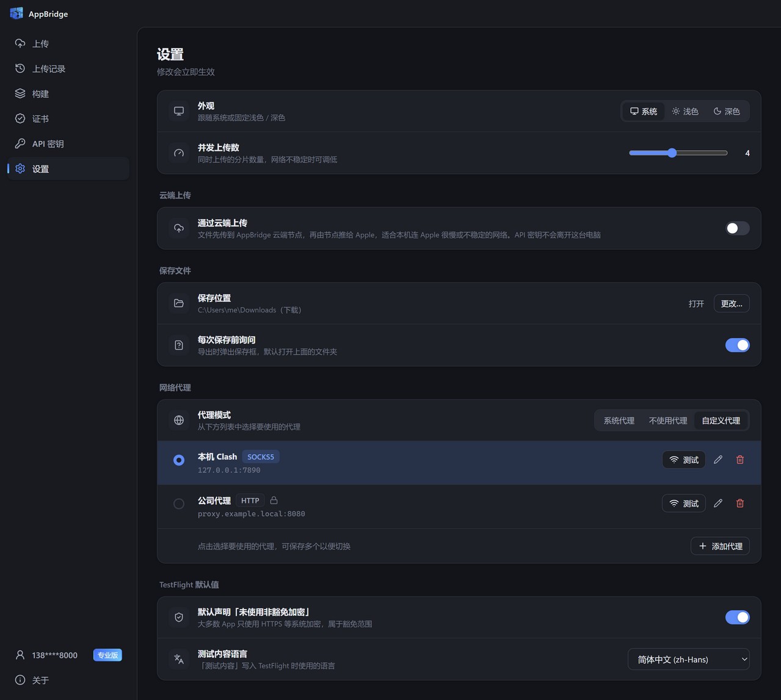Click the path C:\Users\me\Downloads（下载）

click(x=250, y=310)
